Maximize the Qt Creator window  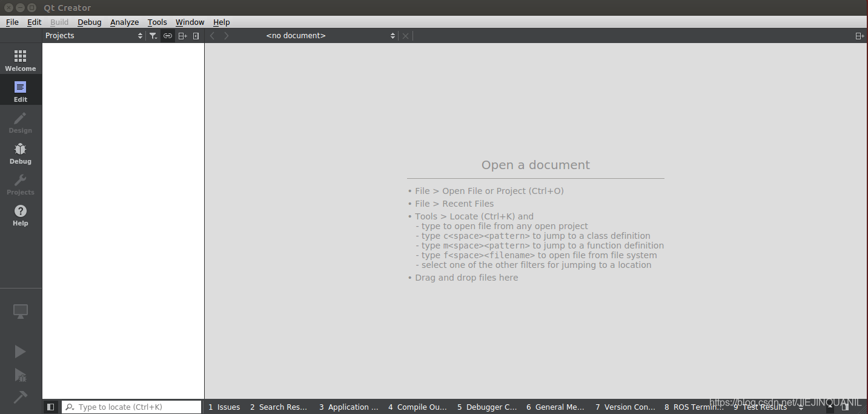coord(31,8)
